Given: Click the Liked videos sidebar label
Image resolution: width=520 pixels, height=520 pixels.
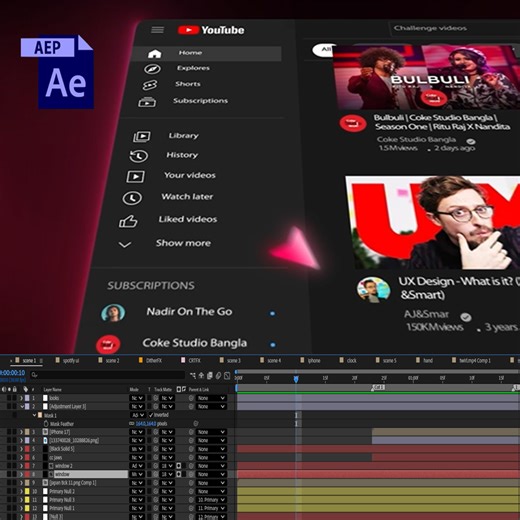Looking at the screenshot, I should click(188, 219).
